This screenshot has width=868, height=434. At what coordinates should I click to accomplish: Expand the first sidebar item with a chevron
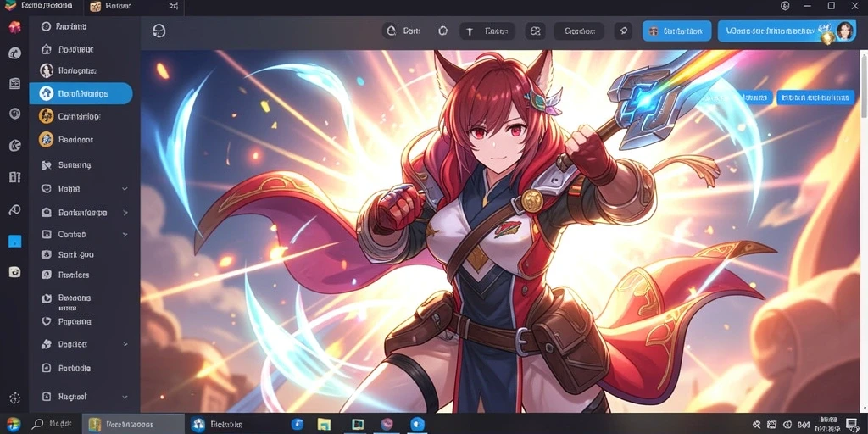point(125,189)
